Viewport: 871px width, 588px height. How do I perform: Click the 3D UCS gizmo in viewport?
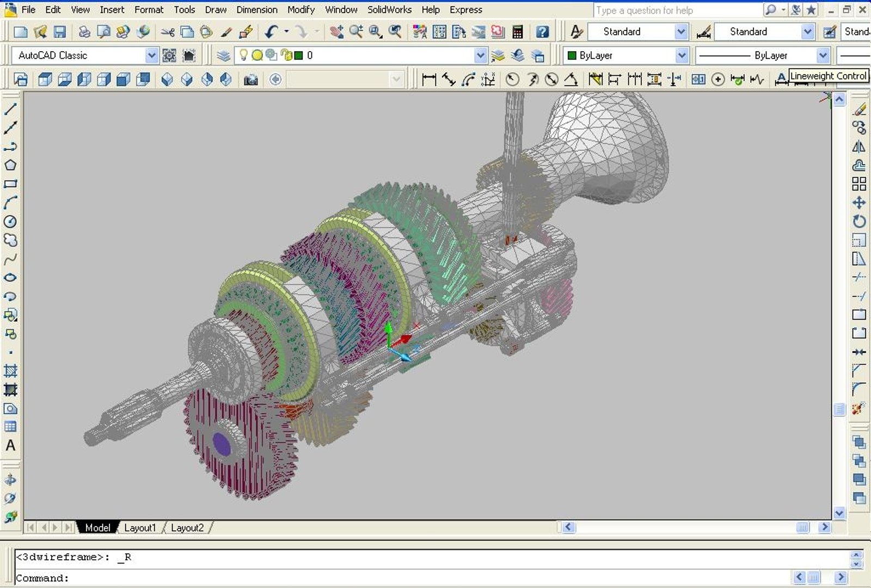click(399, 342)
